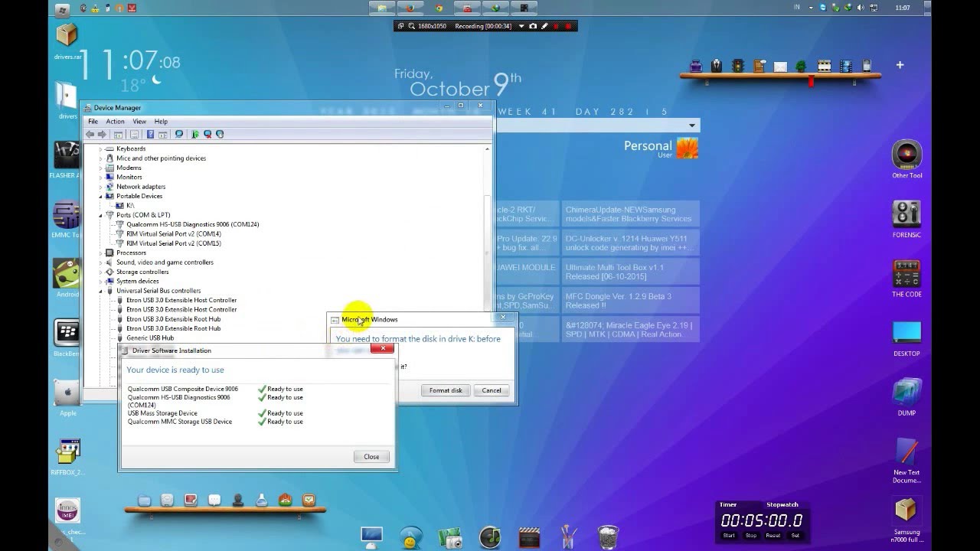Click the Forward arrow in Device Manager toolbar

click(x=102, y=134)
